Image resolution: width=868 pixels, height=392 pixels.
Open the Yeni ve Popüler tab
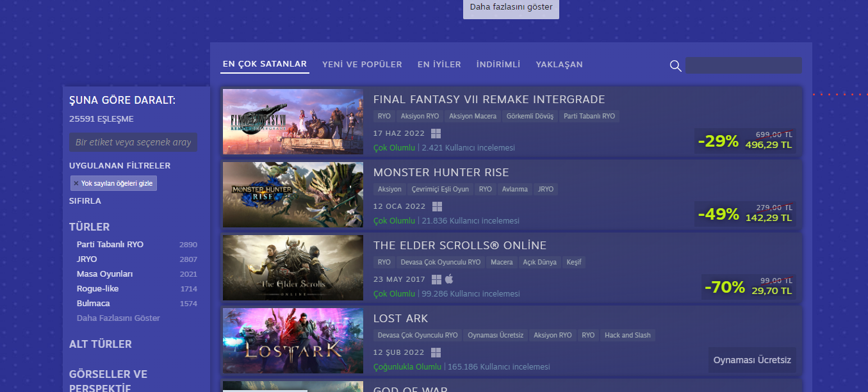(x=362, y=65)
